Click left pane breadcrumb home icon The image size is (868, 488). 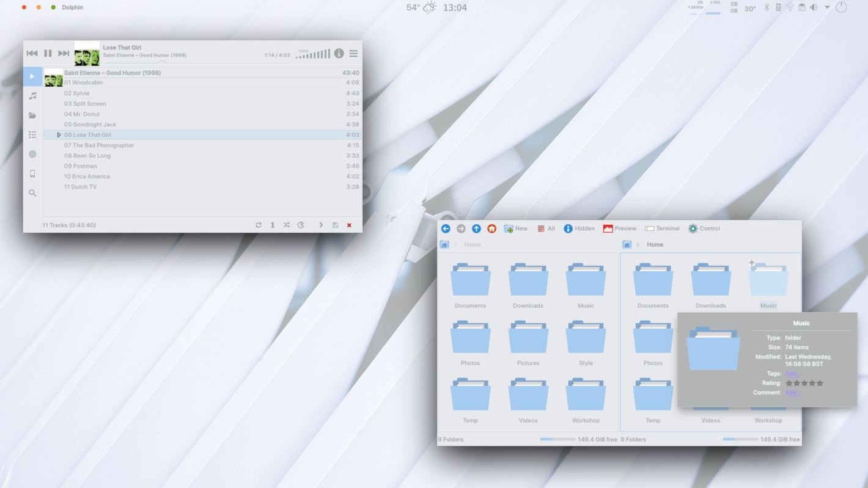point(444,244)
